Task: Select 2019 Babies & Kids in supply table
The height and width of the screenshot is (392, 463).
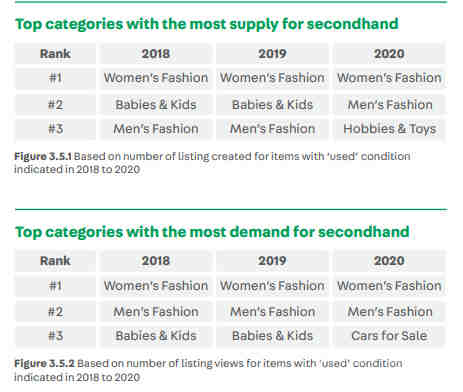Action: (x=272, y=105)
